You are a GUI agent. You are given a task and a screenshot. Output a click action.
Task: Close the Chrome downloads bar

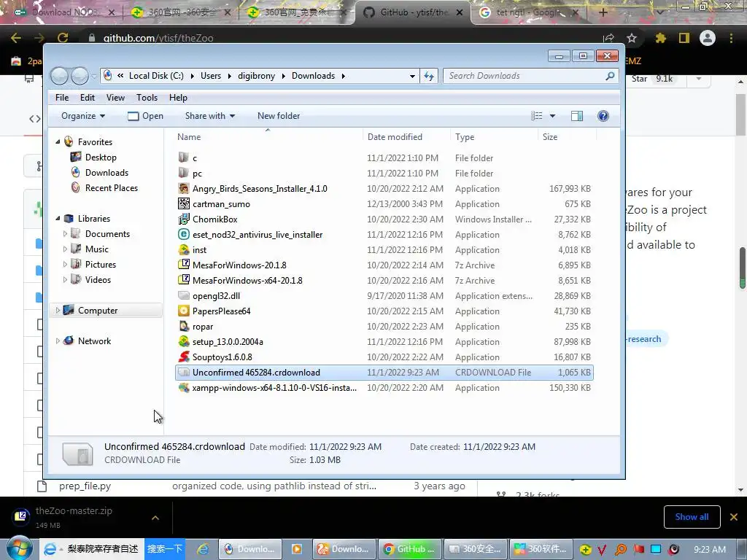tap(734, 517)
